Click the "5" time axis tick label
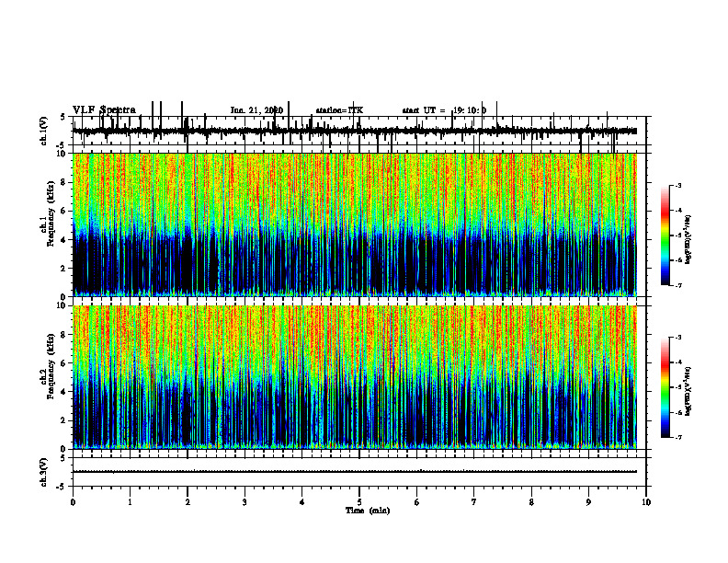The height and width of the screenshot is (563, 728). pos(359,502)
